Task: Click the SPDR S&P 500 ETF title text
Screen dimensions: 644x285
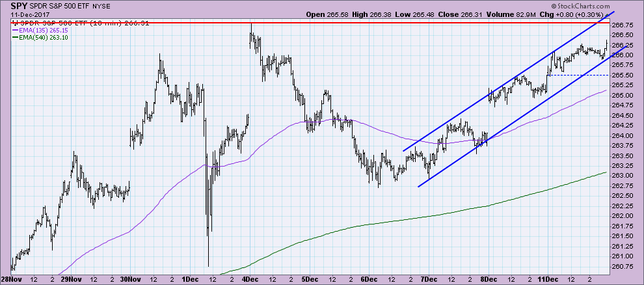Action: pyautogui.click(x=61, y=7)
